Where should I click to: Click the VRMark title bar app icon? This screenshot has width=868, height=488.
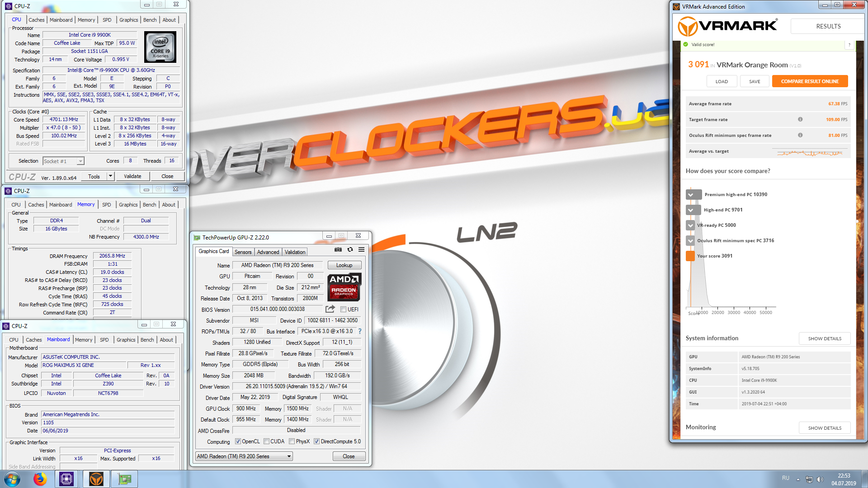676,7
